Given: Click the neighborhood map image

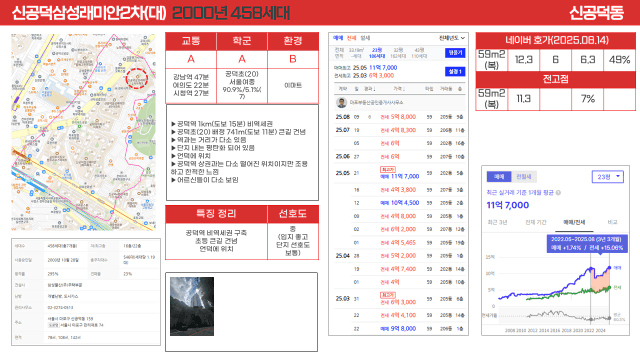Looking at the screenshot, I should coord(83,132).
